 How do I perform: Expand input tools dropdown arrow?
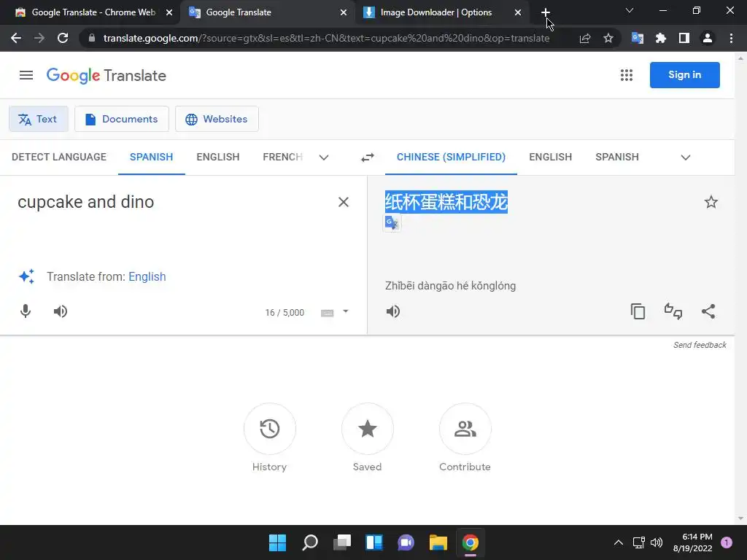coord(346,311)
